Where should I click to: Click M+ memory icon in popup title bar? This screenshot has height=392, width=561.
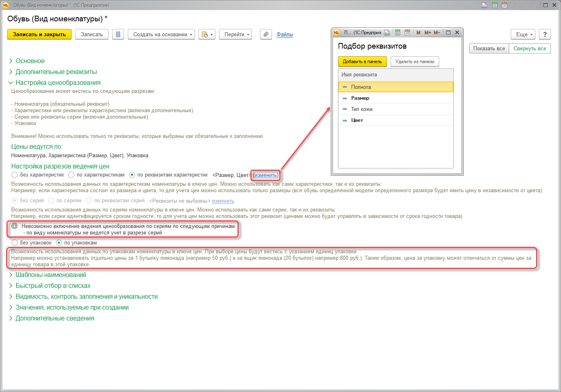point(428,33)
